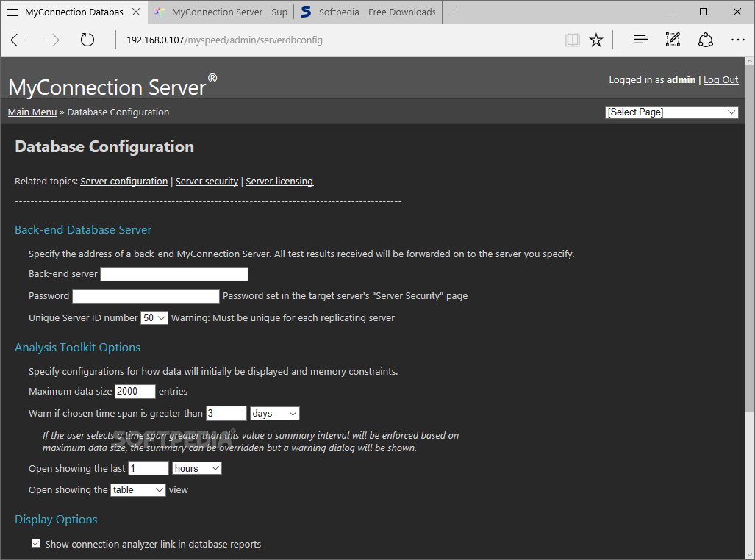Image resolution: width=755 pixels, height=560 pixels.
Task: Click the Back-end Database Server heading
Action: [x=83, y=230]
